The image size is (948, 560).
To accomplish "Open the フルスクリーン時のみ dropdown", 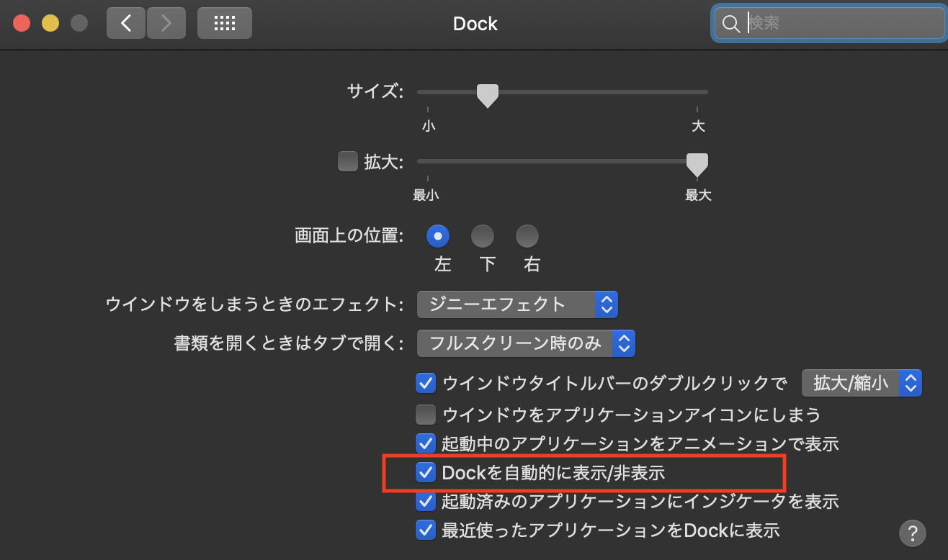I will [x=525, y=343].
